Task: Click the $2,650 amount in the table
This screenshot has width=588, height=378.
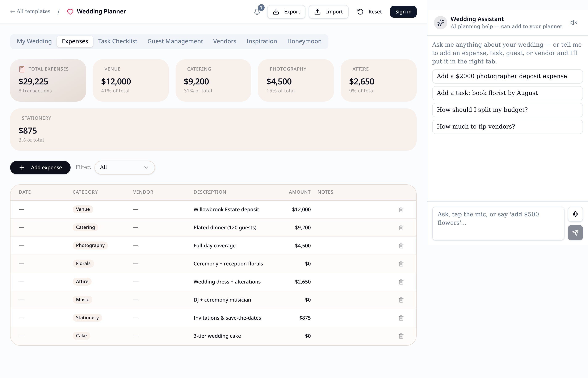Action: point(303,282)
